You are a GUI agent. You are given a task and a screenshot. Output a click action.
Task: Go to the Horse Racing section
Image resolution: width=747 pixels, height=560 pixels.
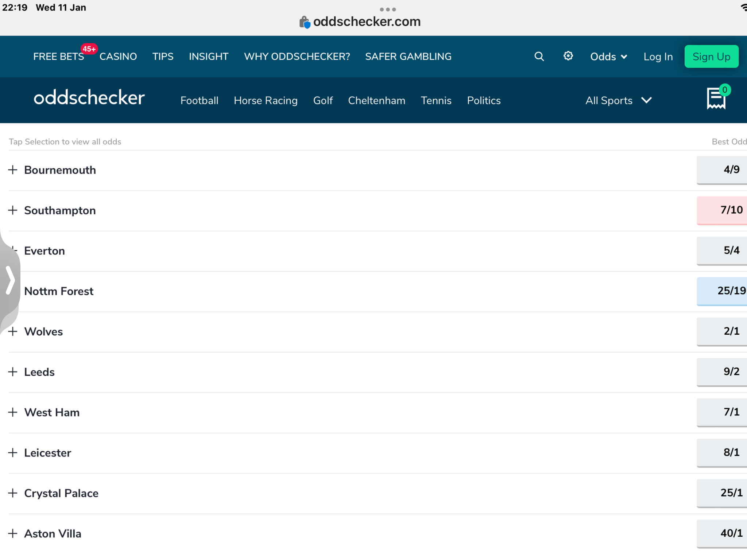pos(266,100)
